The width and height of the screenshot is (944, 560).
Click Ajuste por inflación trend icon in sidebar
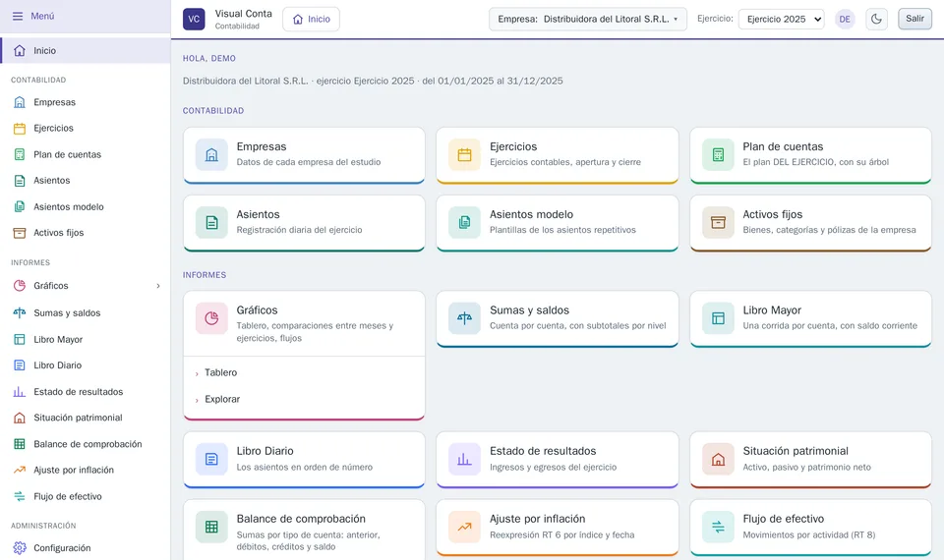coord(20,470)
